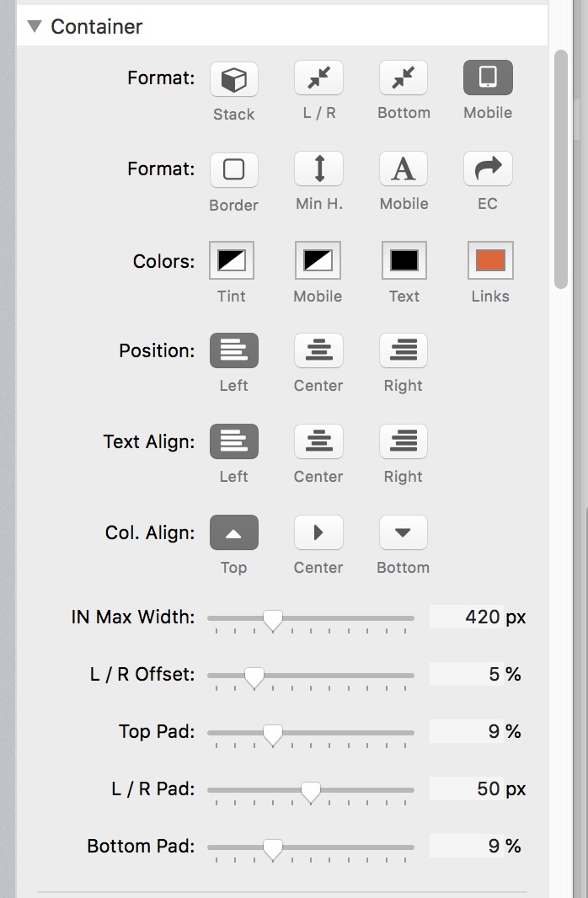This screenshot has height=898, width=588.
Task: Click the vertical scrollbar of the panel
Action: coord(561,168)
